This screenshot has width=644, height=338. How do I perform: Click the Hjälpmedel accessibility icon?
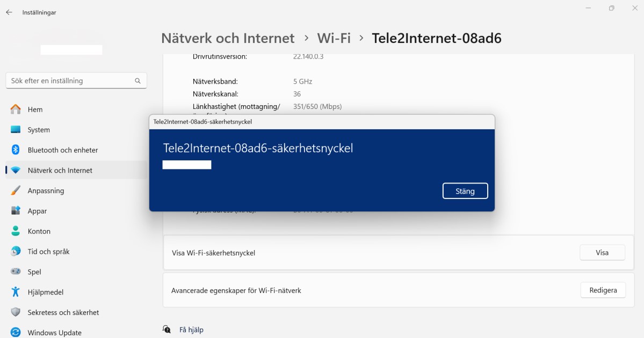pyautogui.click(x=16, y=292)
